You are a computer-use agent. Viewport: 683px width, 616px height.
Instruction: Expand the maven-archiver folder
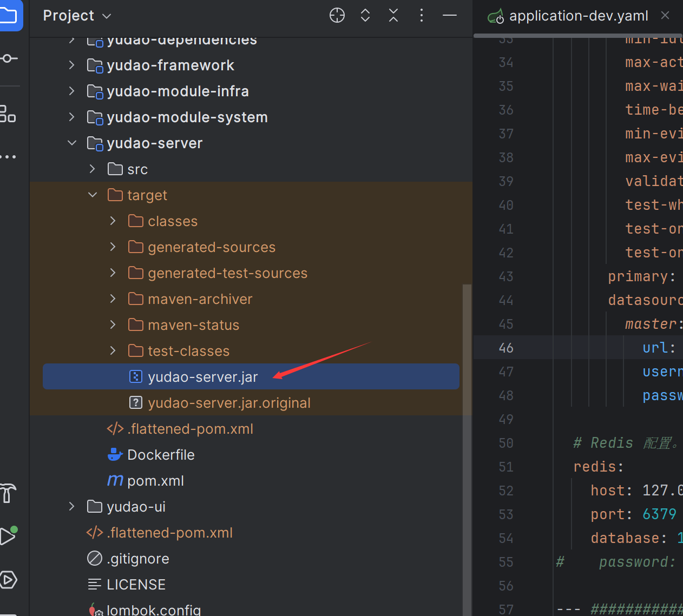[x=113, y=299]
